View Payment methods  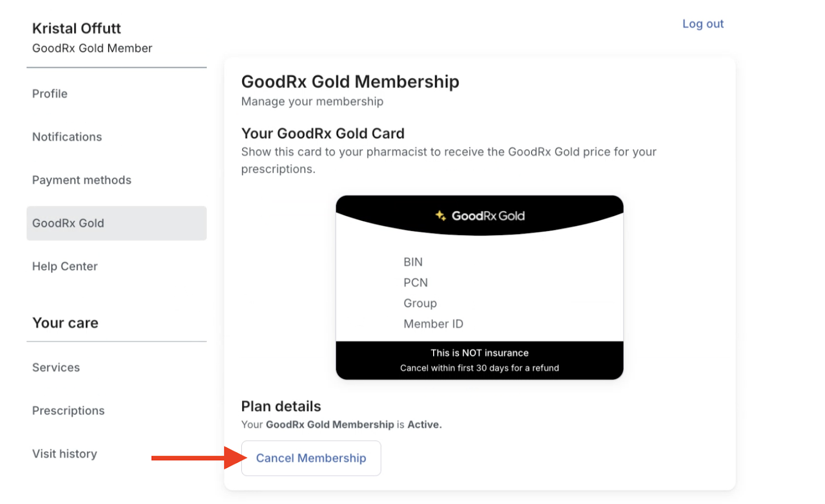pos(81,180)
